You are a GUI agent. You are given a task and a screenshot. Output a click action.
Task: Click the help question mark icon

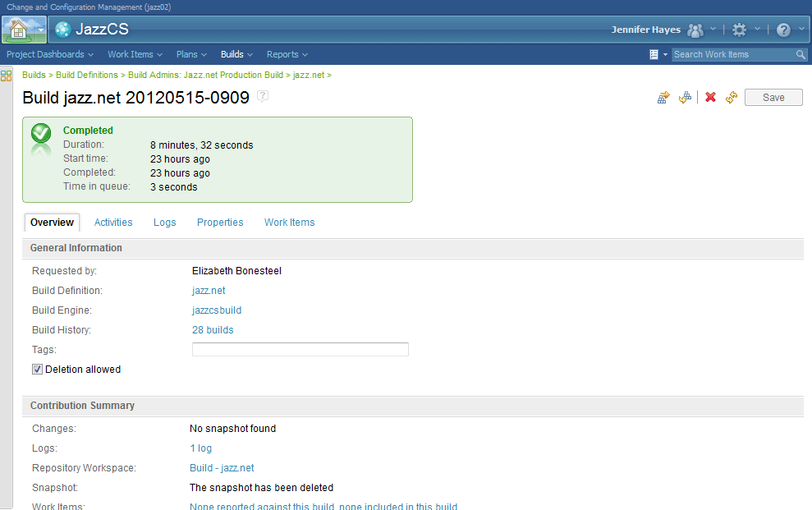pos(783,30)
